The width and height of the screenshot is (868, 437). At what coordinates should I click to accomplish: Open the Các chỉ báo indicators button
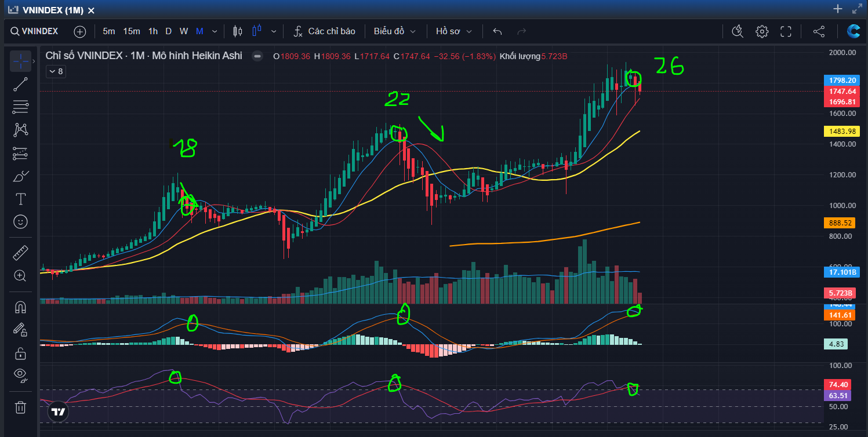tap(325, 31)
